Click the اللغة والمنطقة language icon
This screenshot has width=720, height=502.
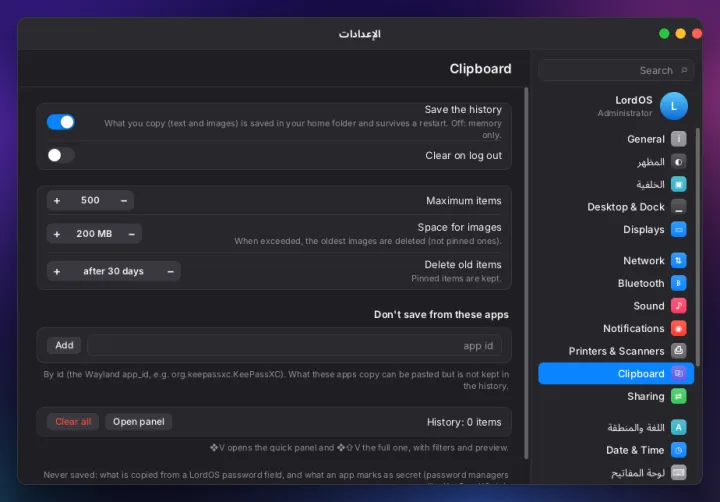[x=678, y=427]
